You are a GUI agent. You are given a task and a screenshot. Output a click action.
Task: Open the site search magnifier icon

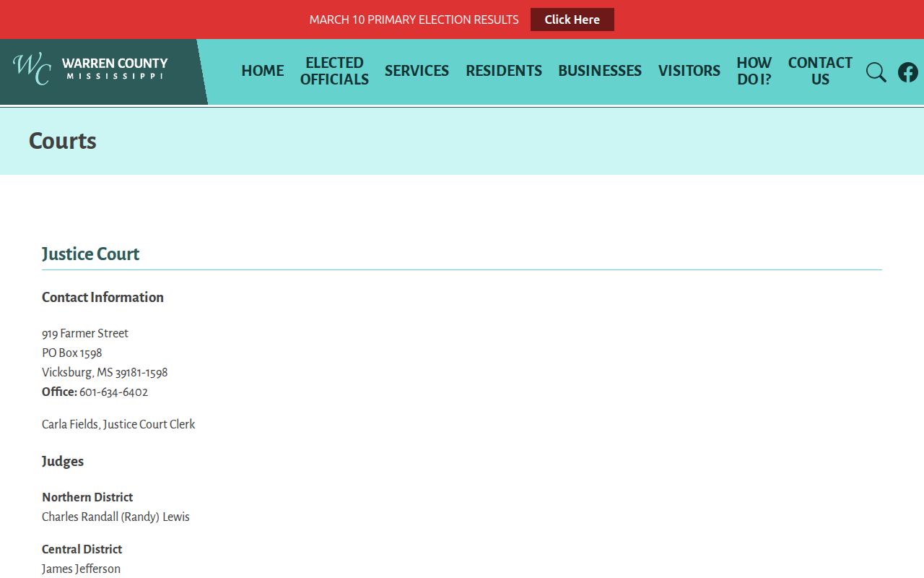(x=876, y=72)
